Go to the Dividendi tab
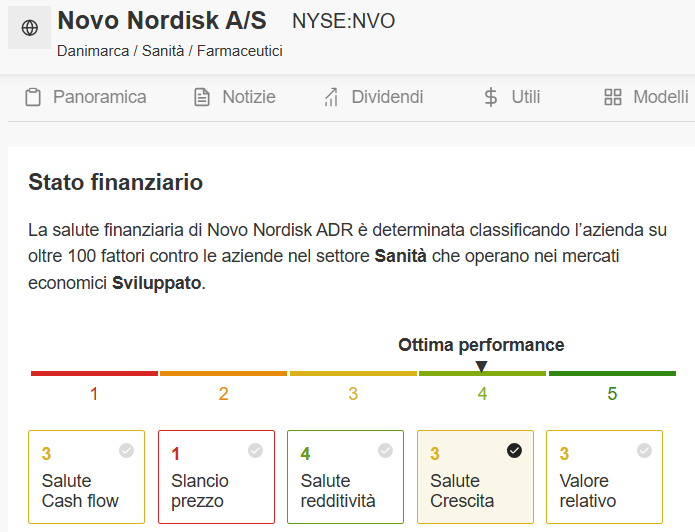The width and height of the screenshot is (695, 532). (373, 97)
